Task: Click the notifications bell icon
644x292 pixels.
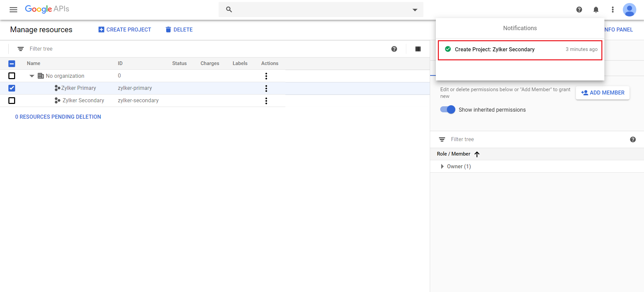Action: click(x=596, y=10)
